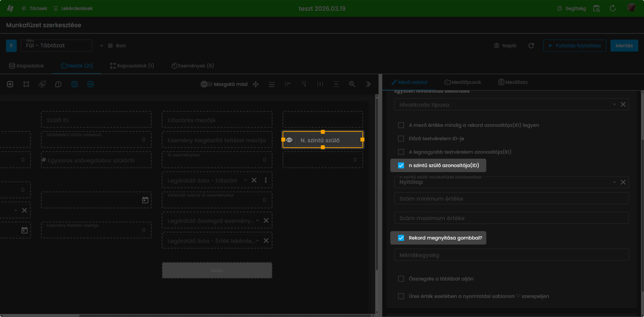Click the Mentés save button
The height and width of the screenshot is (317, 644).
(x=624, y=46)
